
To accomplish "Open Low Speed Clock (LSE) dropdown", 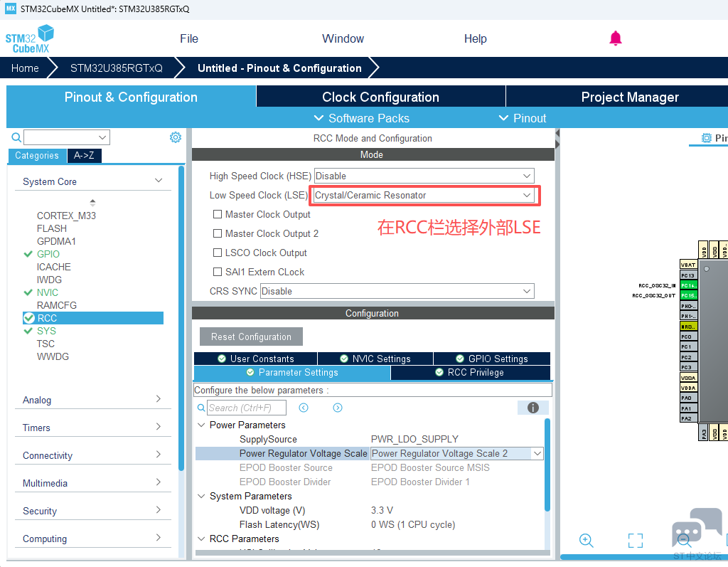I will [424, 195].
